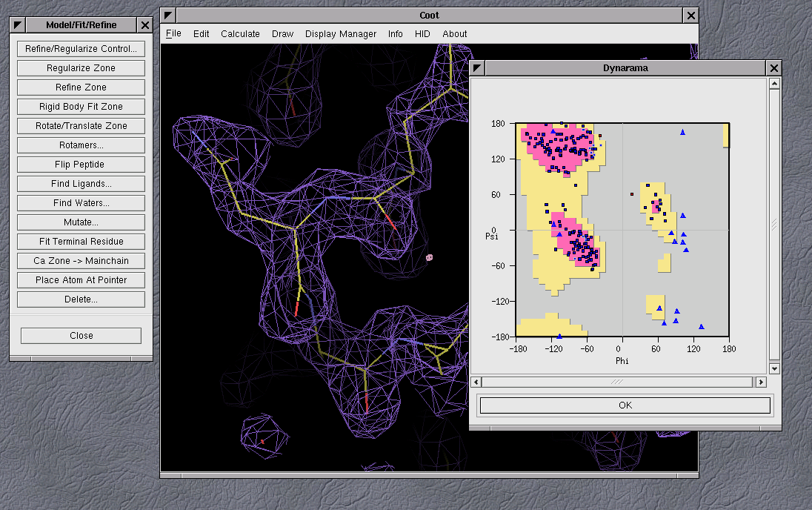Choose Flip Peptide

click(x=81, y=165)
